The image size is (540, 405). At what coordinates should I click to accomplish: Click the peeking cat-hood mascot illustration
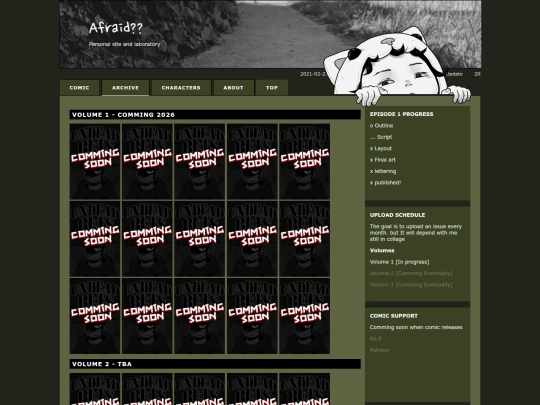click(x=396, y=67)
